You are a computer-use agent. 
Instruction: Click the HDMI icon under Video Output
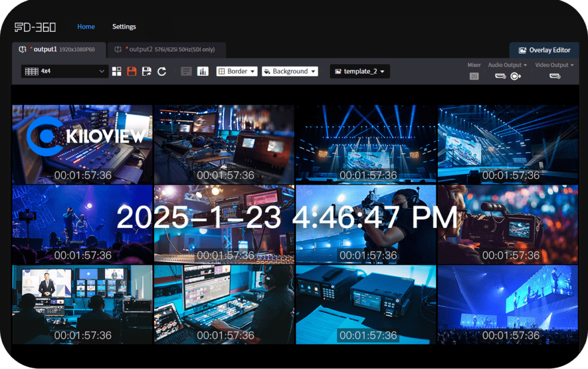pos(554,76)
